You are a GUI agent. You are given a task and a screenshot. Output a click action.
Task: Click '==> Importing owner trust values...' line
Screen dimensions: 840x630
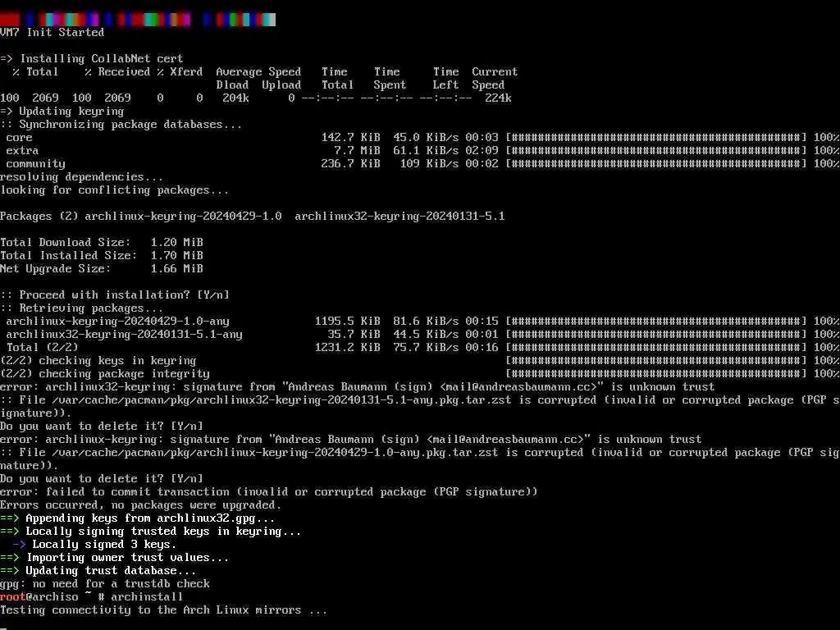point(114,558)
